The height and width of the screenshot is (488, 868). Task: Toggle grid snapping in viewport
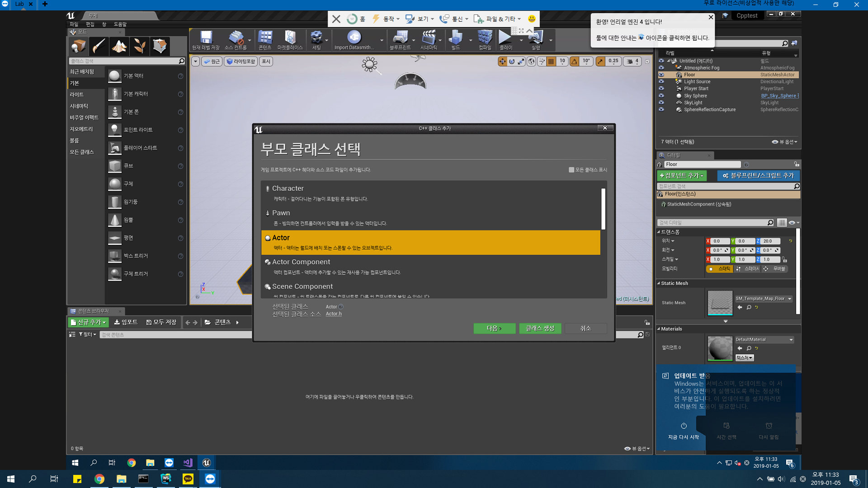click(551, 61)
